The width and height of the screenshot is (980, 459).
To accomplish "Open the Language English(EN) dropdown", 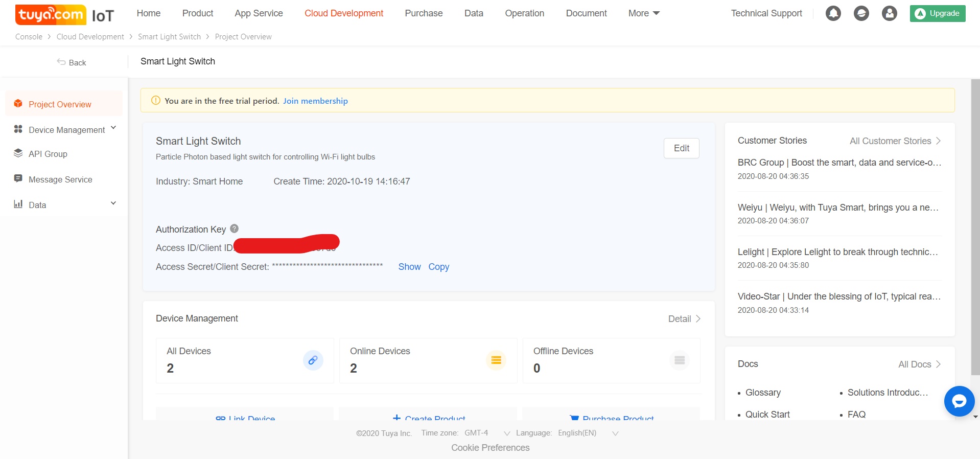I will pos(588,433).
